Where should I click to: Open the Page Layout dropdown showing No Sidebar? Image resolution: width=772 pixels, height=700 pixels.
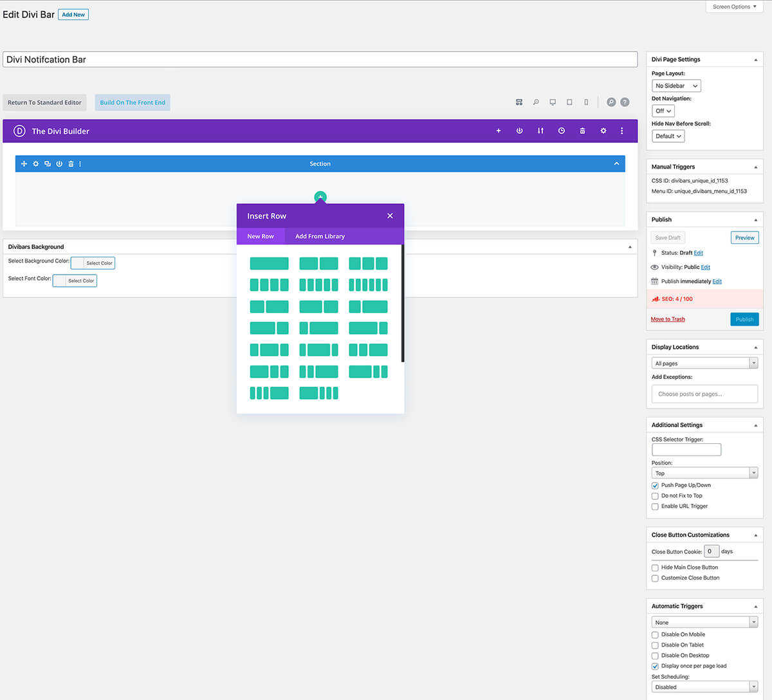pos(676,86)
